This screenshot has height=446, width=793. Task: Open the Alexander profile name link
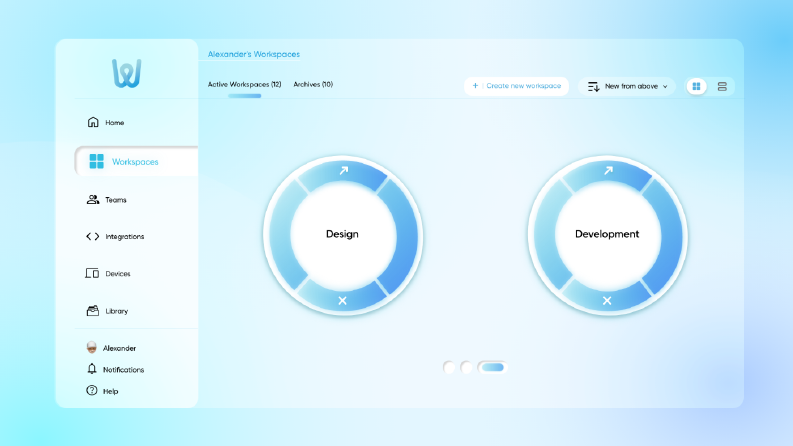coord(119,348)
